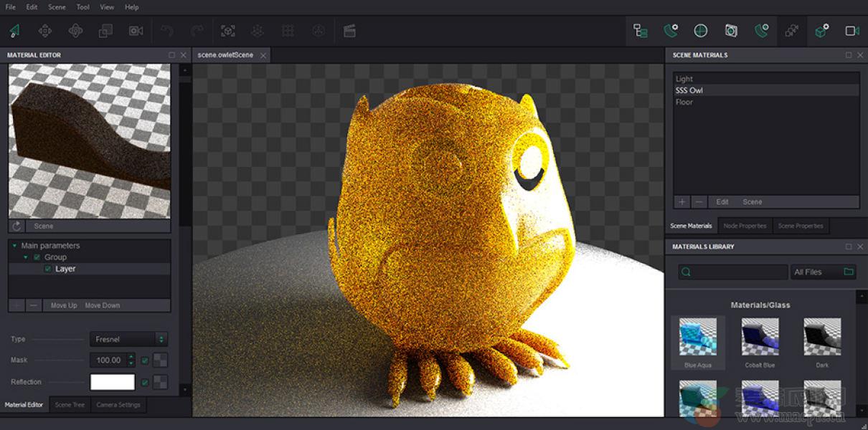The height and width of the screenshot is (430, 868).
Task: Switch to the Camera Settings tab
Action: (x=118, y=405)
